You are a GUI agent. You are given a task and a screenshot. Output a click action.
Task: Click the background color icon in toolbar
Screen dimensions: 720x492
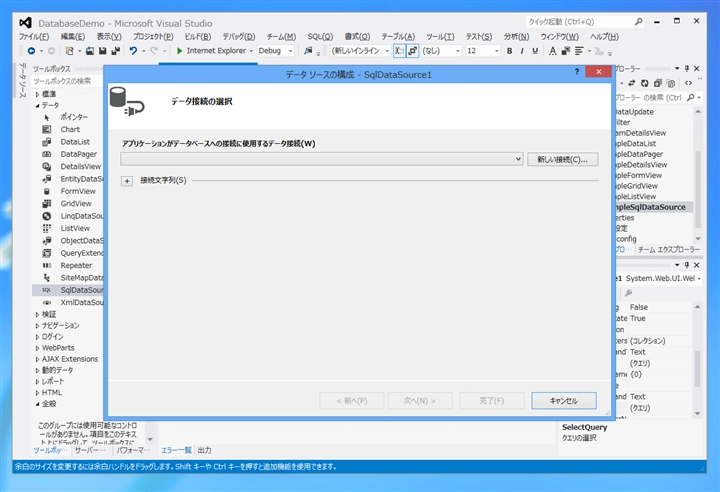coord(566,51)
